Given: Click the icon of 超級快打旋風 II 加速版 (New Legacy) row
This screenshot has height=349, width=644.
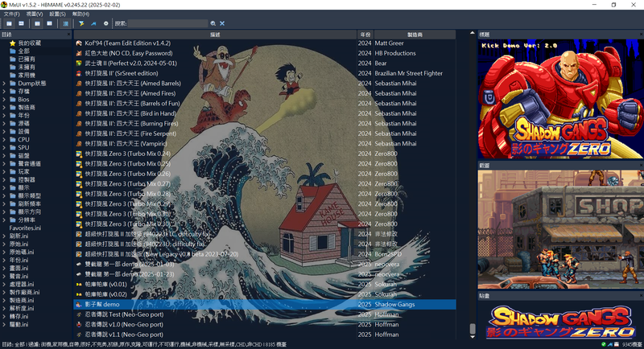Looking at the screenshot, I should pos(79,254).
